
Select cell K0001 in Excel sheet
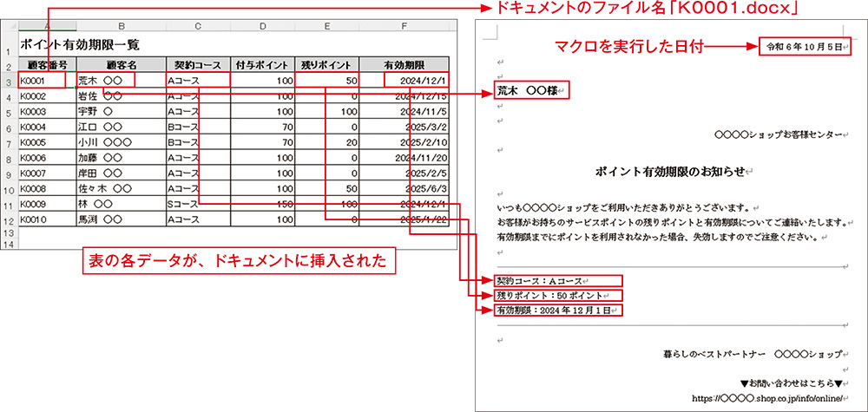tap(48, 81)
